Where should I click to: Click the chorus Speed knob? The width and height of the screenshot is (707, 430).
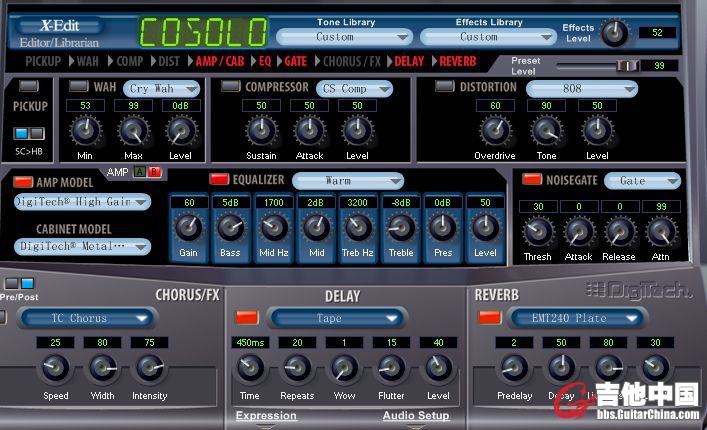coord(56,369)
